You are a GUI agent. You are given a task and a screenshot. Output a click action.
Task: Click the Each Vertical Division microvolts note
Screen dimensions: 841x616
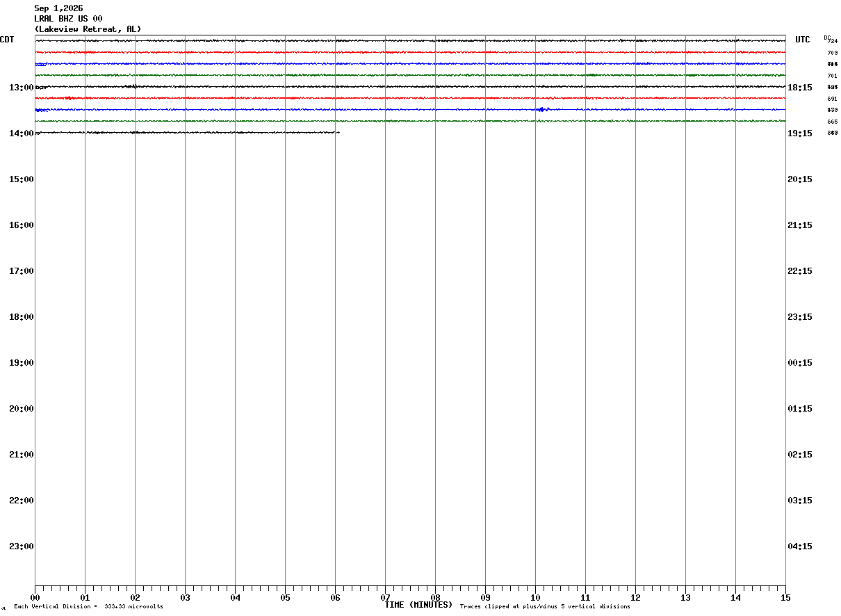click(x=88, y=606)
